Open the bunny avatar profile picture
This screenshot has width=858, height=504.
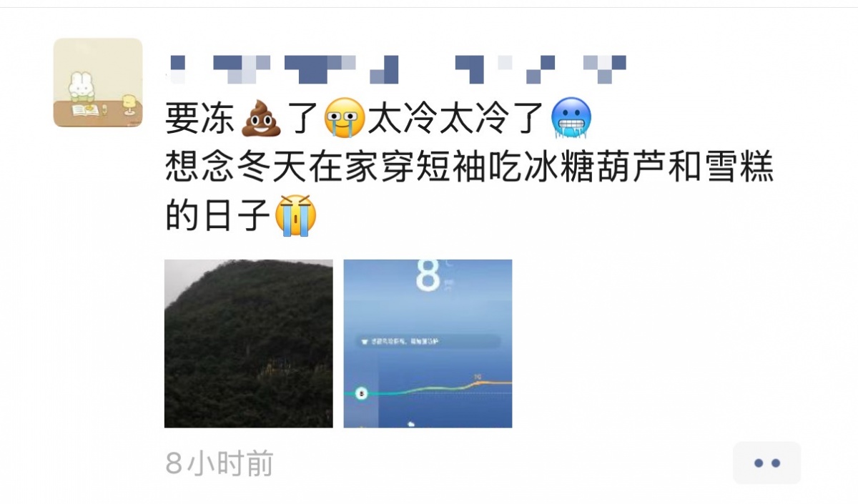[98, 83]
